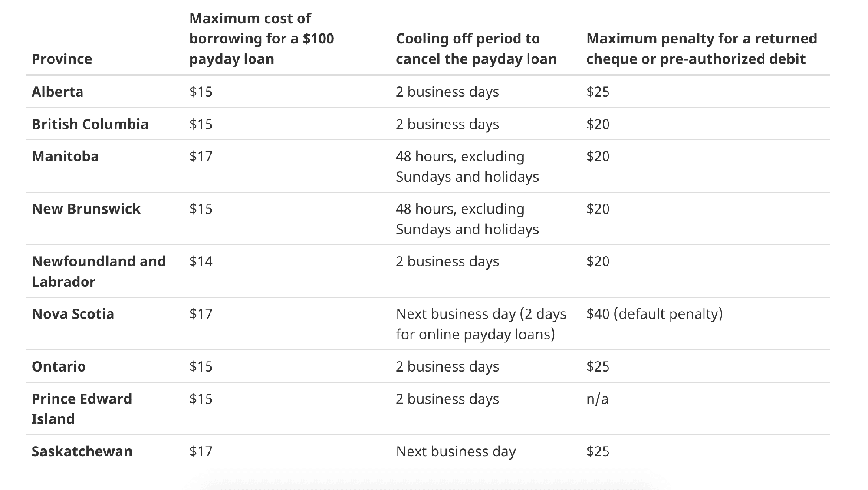
Task: Click Nova Scotia province name
Action: click(73, 314)
